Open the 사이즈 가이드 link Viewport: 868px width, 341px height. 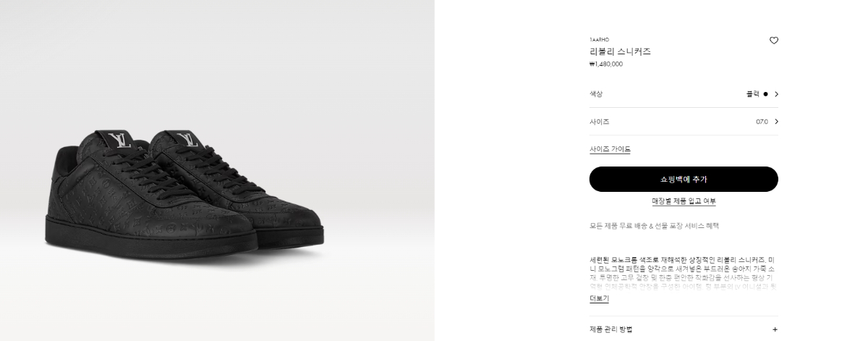[x=610, y=149]
